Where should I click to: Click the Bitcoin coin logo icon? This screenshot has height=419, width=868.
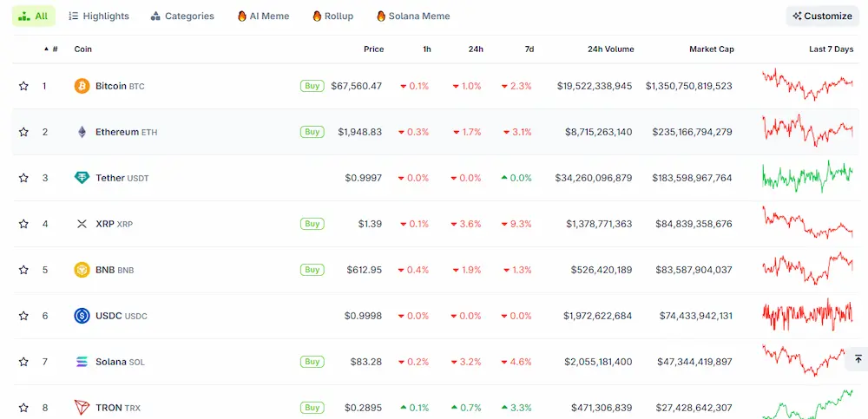[x=82, y=86]
